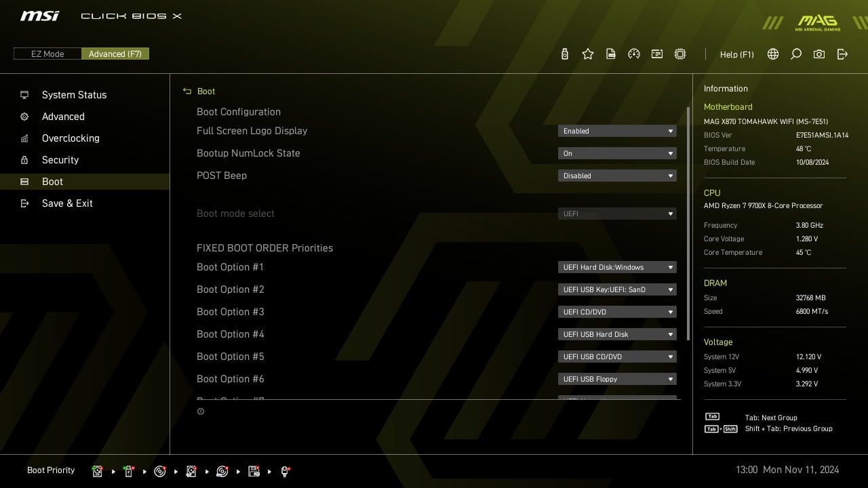Open search with the magnifier icon
868x488 pixels.
796,54
